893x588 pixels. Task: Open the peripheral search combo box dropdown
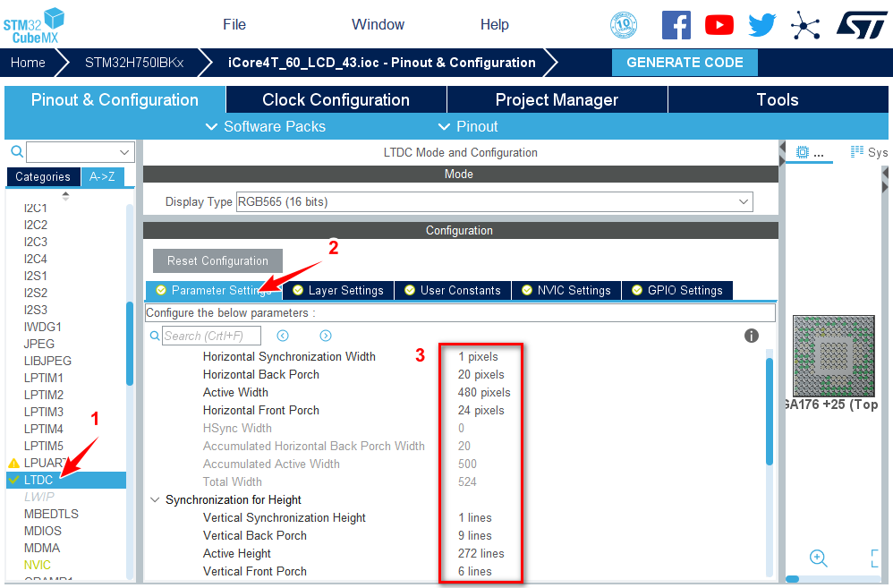[125, 152]
